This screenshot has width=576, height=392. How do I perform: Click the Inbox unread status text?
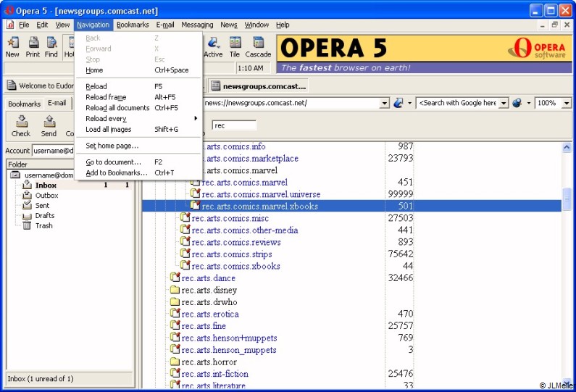pos(41,378)
